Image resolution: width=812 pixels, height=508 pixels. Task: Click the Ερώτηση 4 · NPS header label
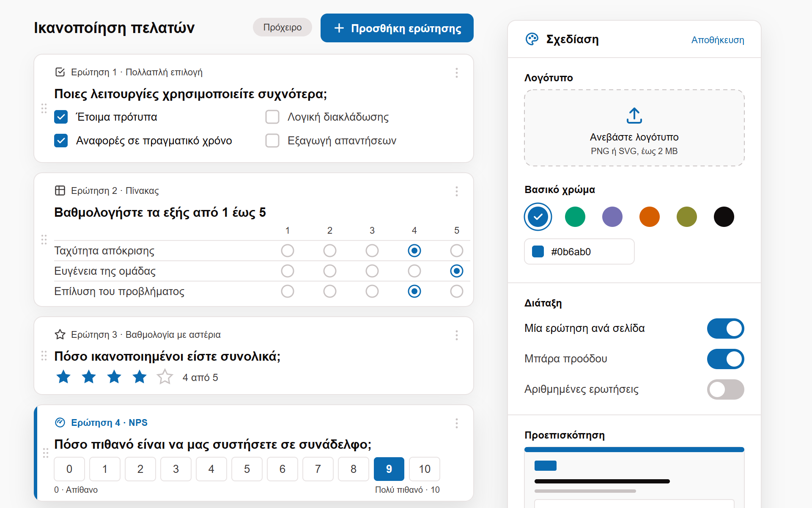109,422
